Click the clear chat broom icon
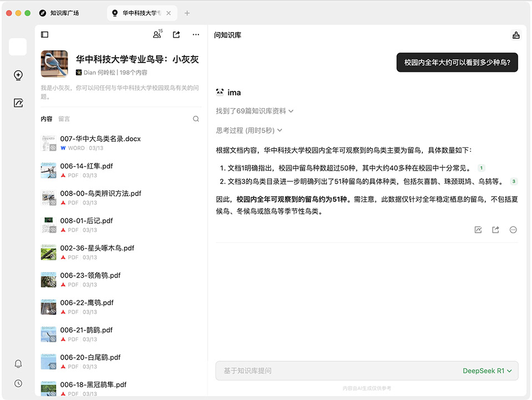The height and width of the screenshot is (400, 532). pyautogui.click(x=516, y=35)
